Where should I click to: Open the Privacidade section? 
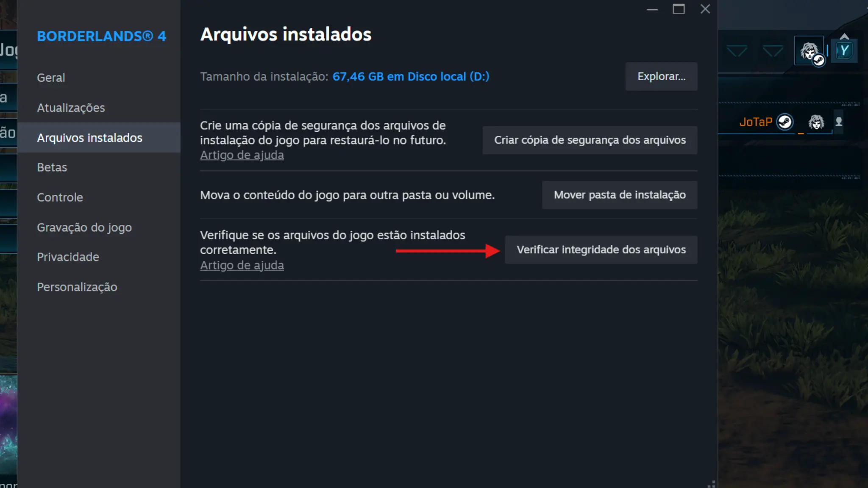(x=68, y=257)
